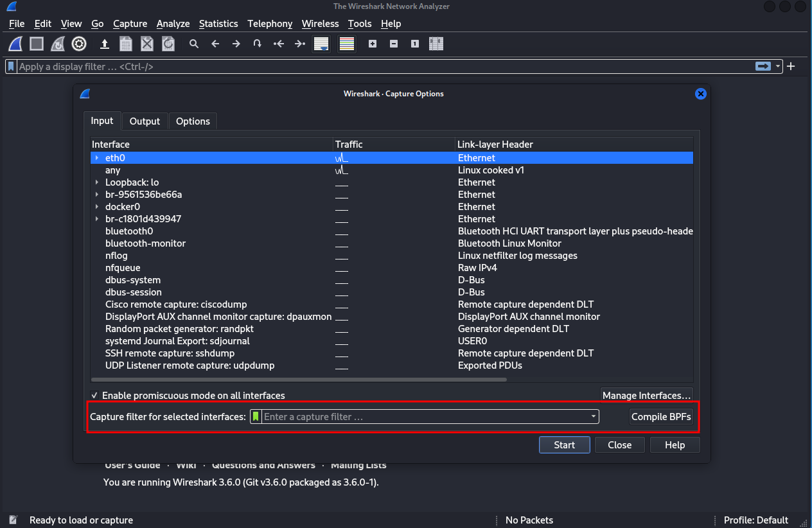
Task: Click the resize columns toolbar icon
Action: point(436,44)
